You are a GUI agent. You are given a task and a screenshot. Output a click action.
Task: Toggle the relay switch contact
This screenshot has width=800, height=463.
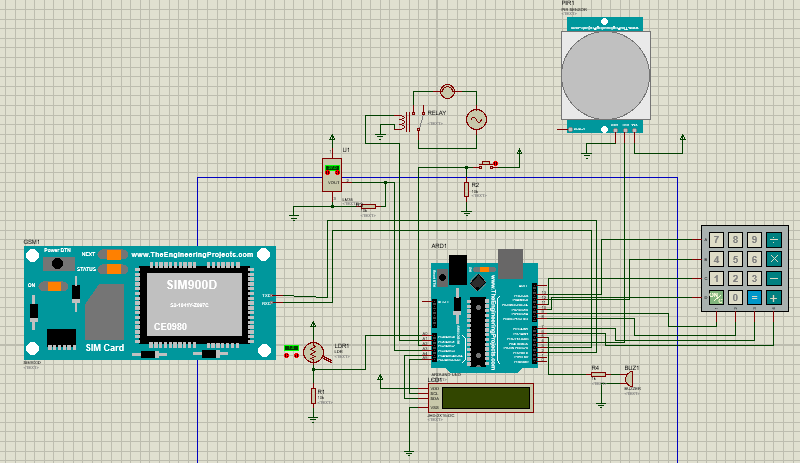click(420, 113)
